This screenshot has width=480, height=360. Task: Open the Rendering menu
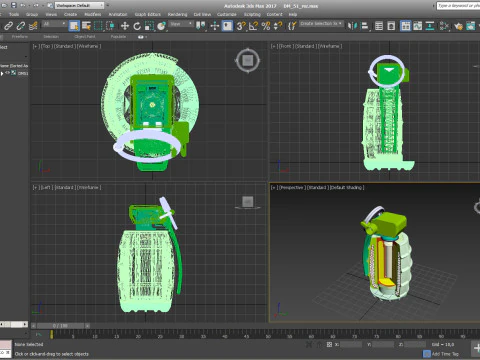(177, 14)
